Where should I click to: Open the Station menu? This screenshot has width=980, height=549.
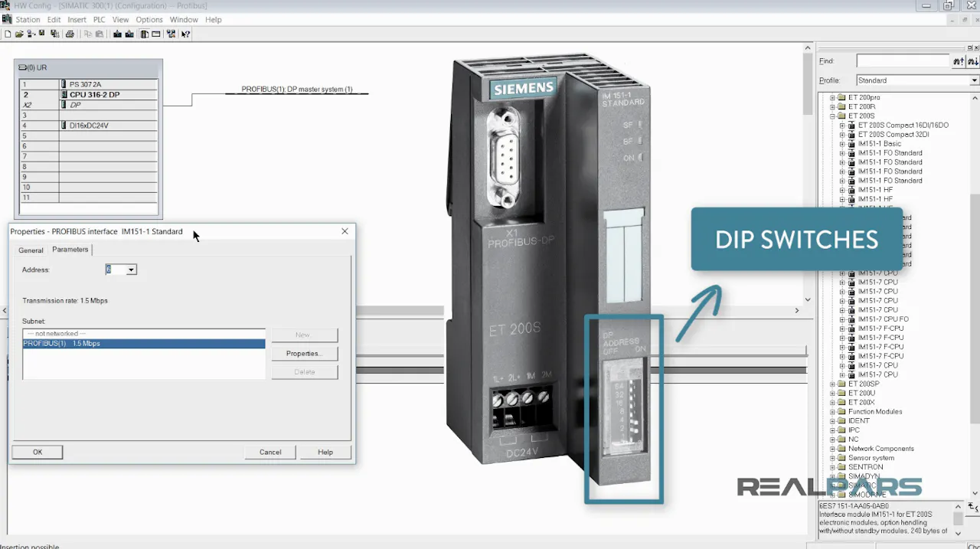(28, 20)
